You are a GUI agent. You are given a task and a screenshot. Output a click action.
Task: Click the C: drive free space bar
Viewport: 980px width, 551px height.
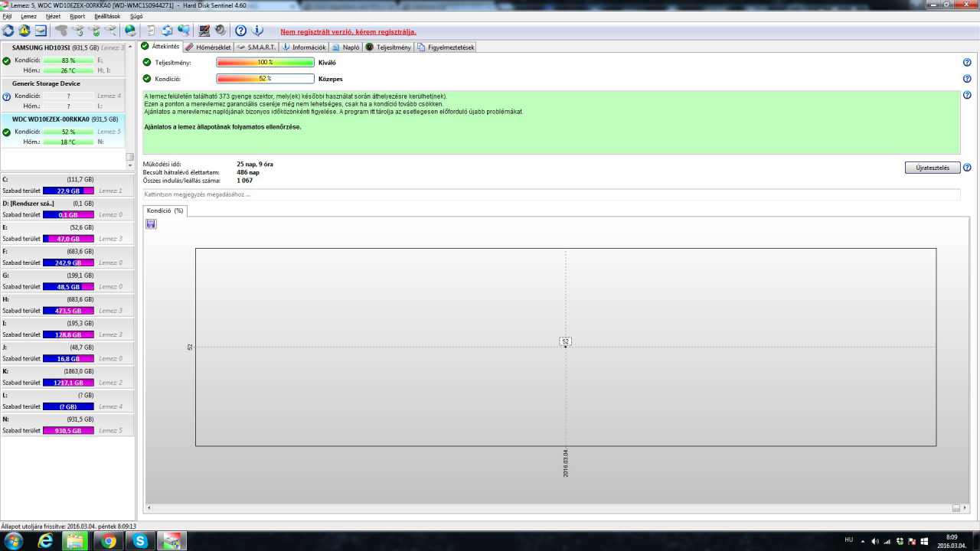(68, 191)
